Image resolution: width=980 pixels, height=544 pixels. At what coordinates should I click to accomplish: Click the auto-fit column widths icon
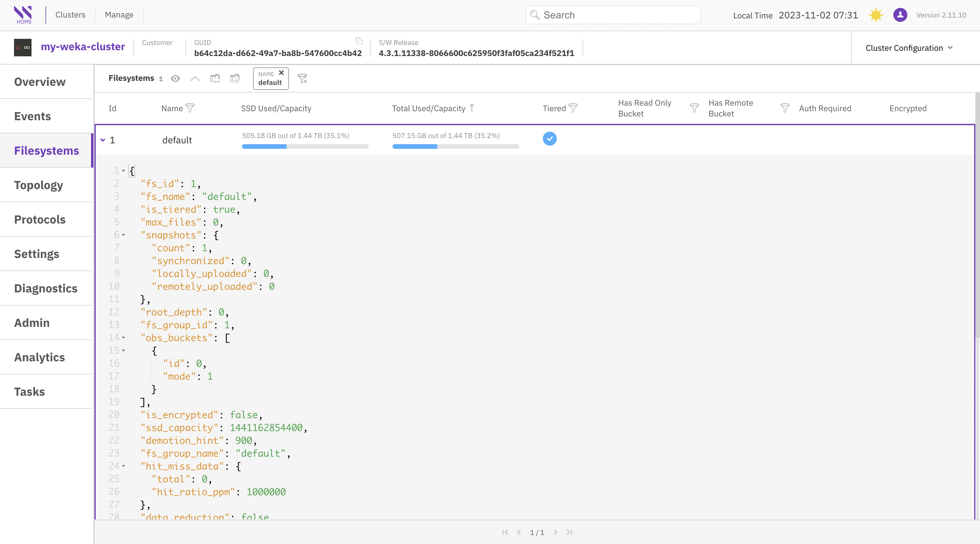pyautogui.click(x=215, y=79)
